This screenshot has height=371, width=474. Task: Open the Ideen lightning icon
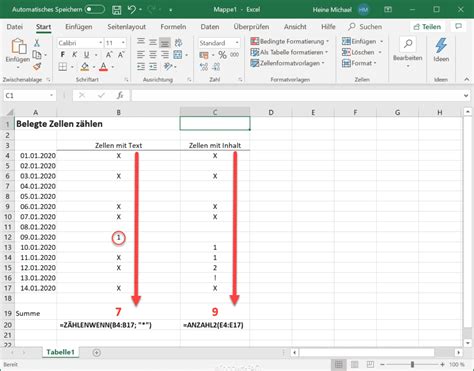441,50
